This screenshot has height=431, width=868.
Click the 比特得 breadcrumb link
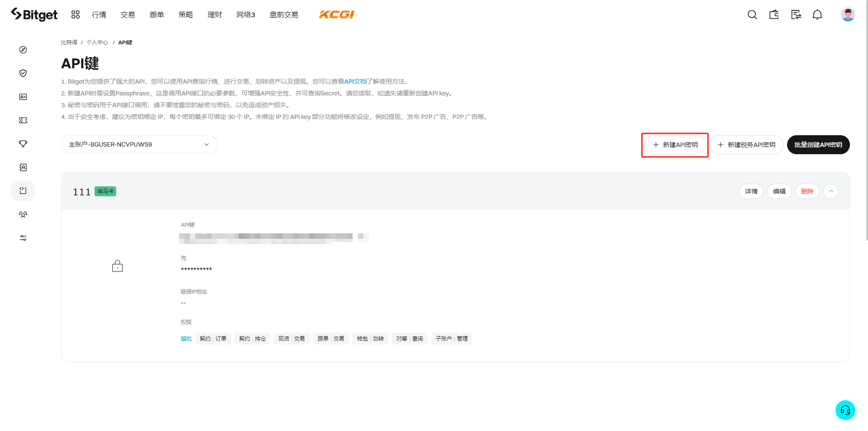(x=69, y=43)
